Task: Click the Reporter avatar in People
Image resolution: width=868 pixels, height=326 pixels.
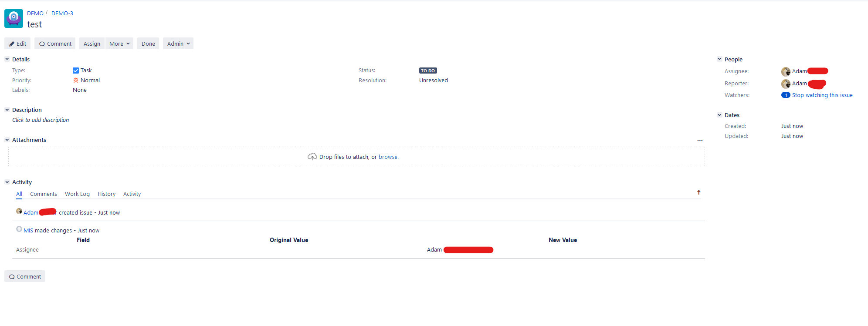Action: [786, 84]
